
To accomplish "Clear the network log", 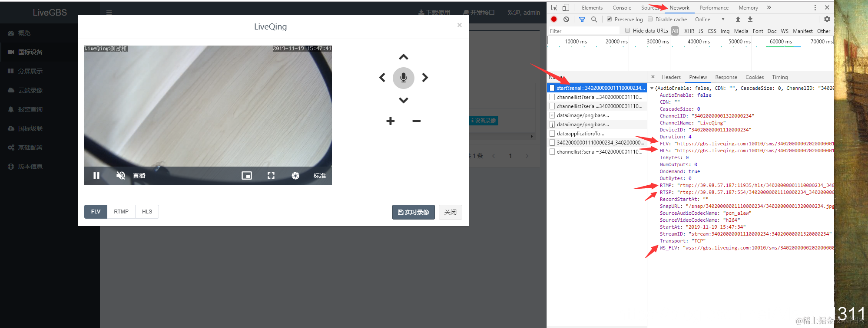I will (566, 19).
